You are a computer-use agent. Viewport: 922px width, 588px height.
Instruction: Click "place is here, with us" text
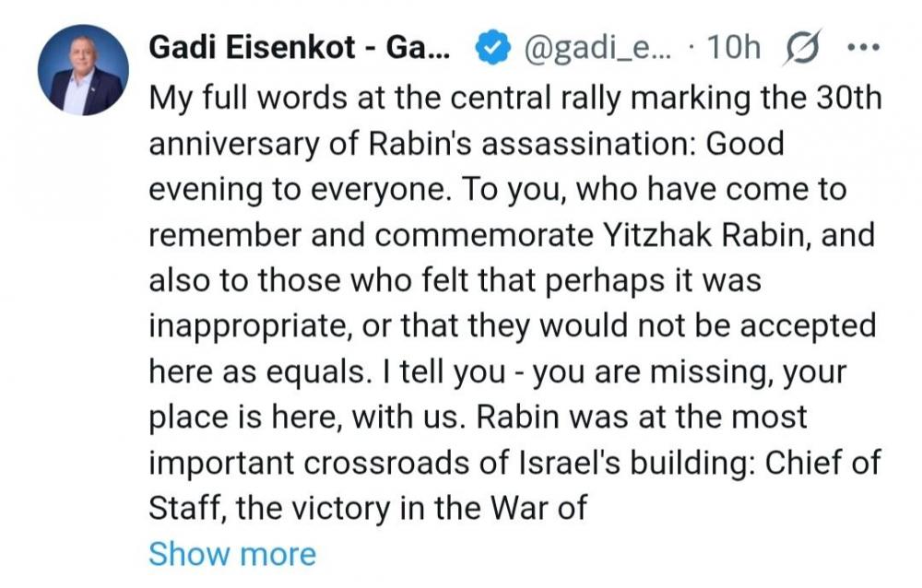point(307,417)
